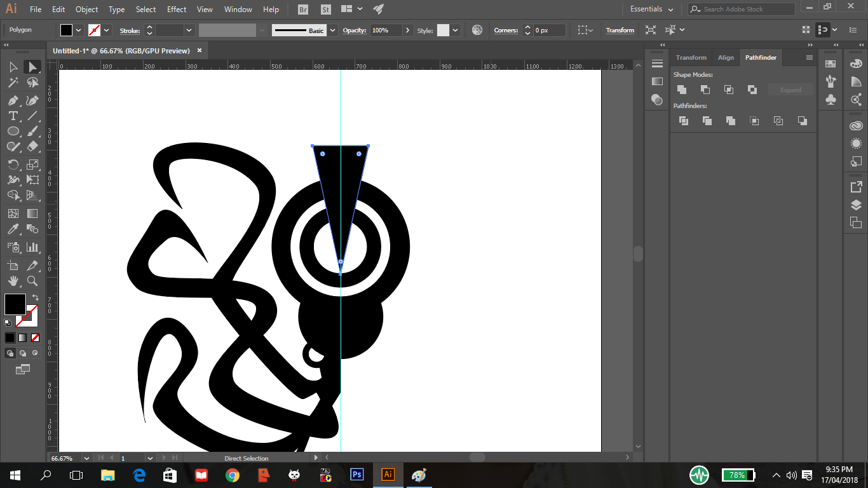
Task: Click the Minus Front shape mode icon
Action: click(705, 90)
